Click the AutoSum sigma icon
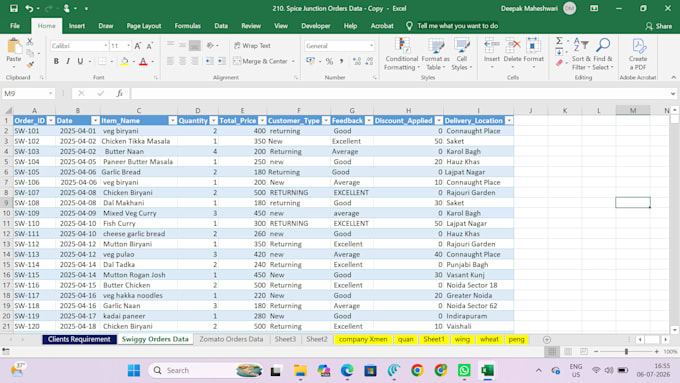The height and width of the screenshot is (383, 680). tap(559, 41)
